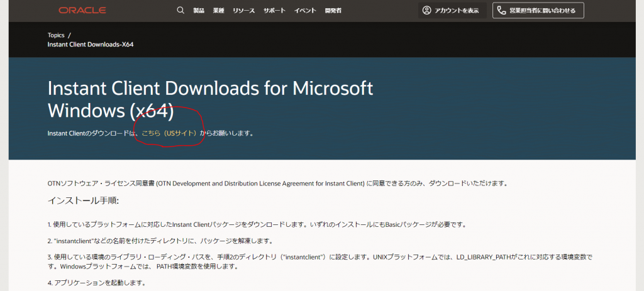Click the Oracle logo in header
The image size is (644, 291).
(x=82, y=11)
